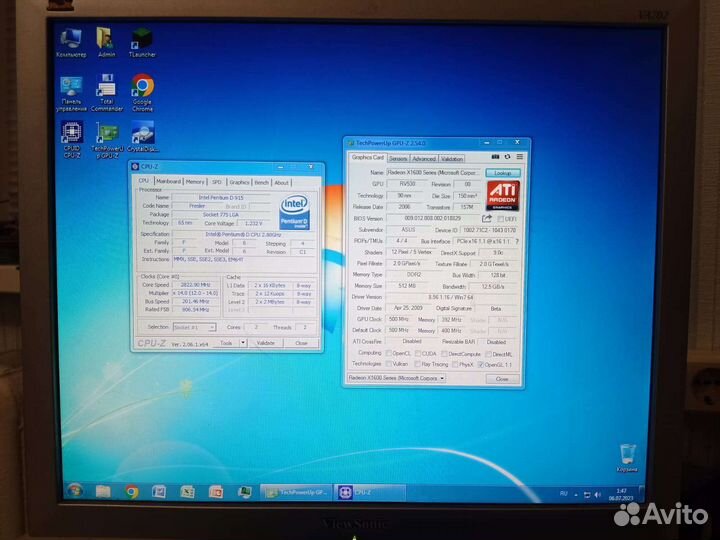Click the BIOS export share icon in GPU-Z

tap(487, 219)
